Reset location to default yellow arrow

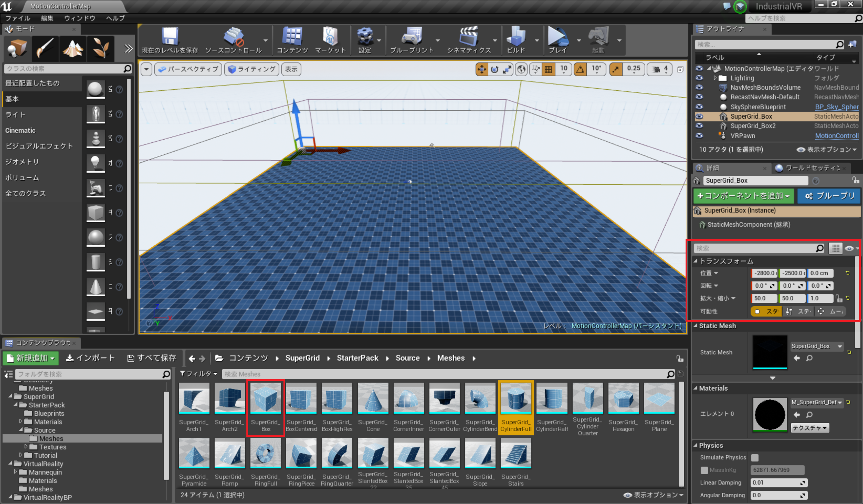coord(848,273)
